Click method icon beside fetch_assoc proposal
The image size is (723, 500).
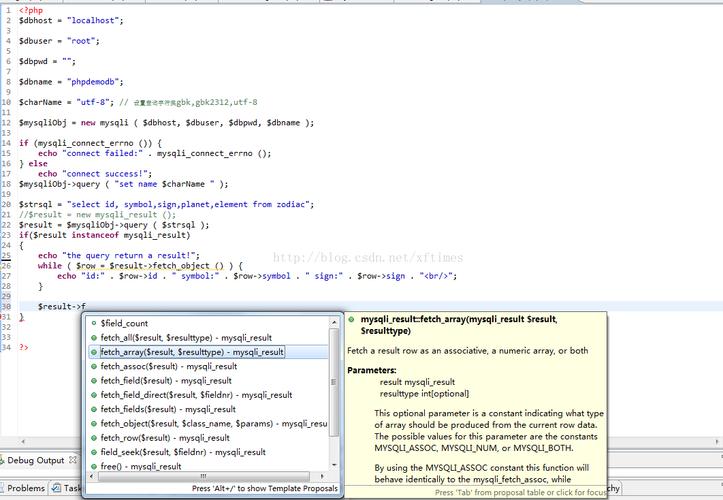click(94, 366)
